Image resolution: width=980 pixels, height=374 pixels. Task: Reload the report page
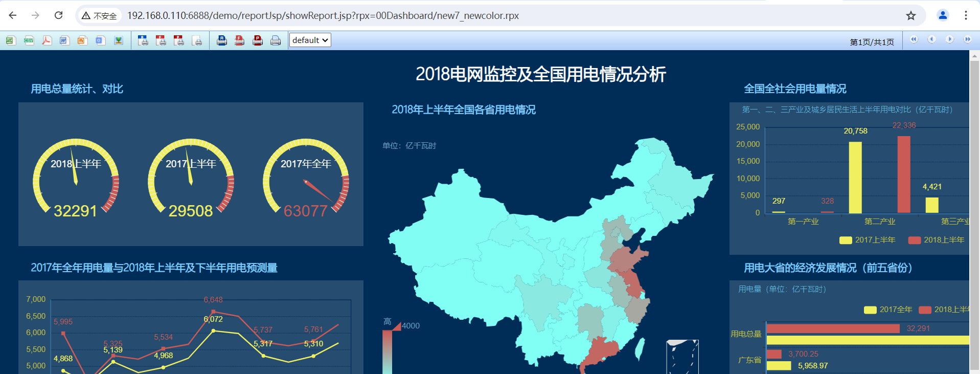tap(59, 15)
